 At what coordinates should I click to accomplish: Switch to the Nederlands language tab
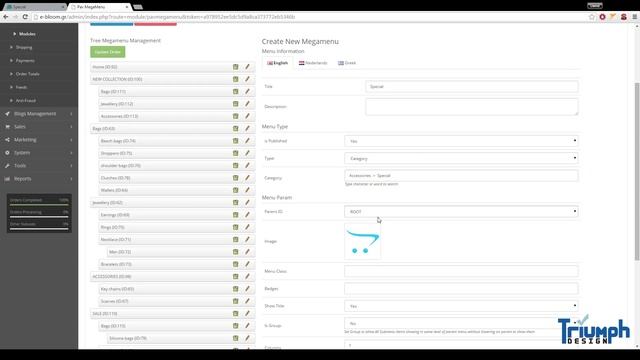(x=313, y=63)
